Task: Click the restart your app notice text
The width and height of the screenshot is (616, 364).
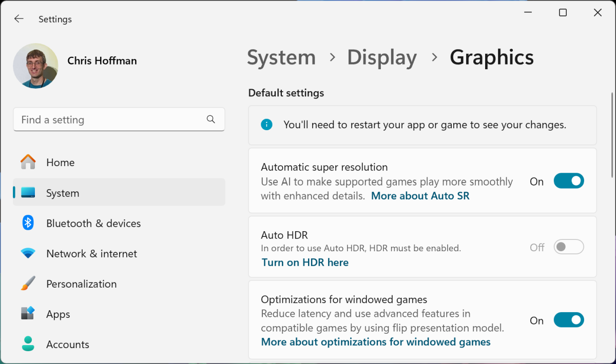Action: (425, 125)
